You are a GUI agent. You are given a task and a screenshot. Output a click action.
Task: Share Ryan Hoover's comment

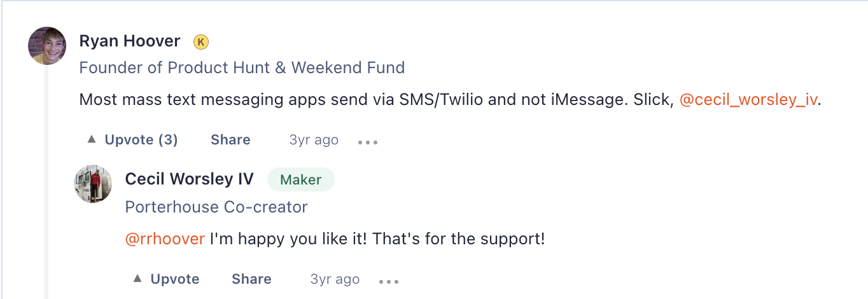[230, 140]
